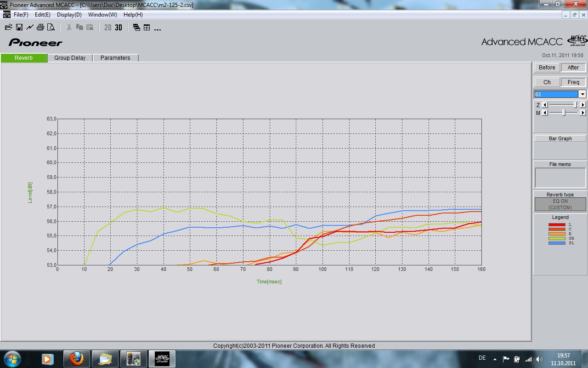The width and height of the screenshot is (588, 368).
Task: Switch to 2D graph view
Action: pos(108,28)
